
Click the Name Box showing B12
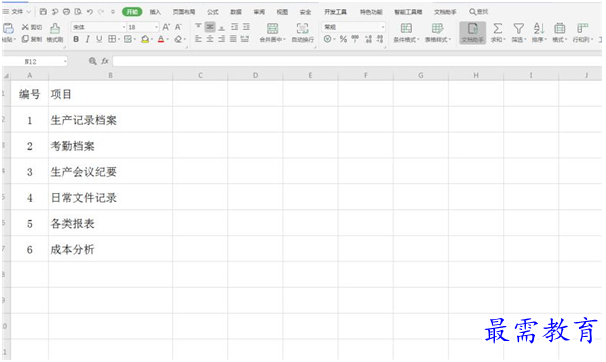35,61
